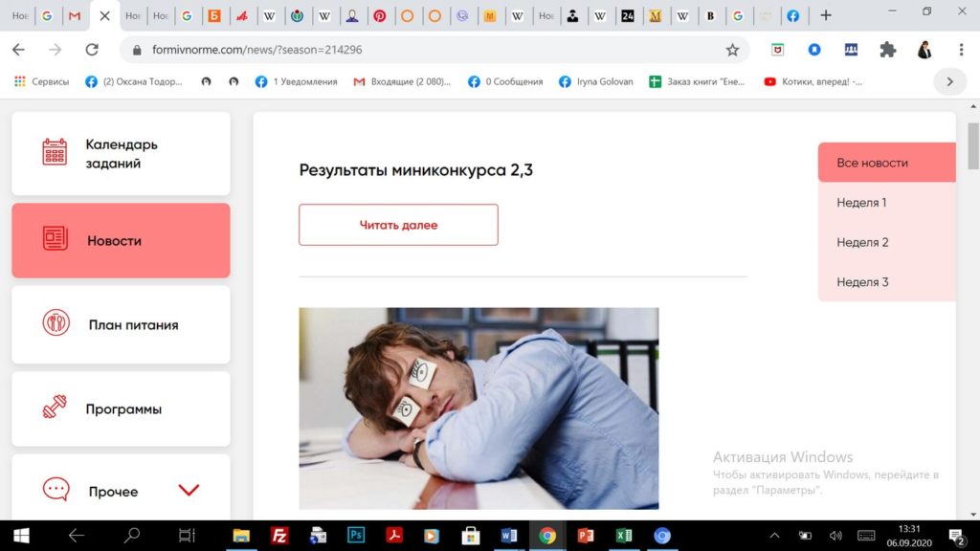Select the Неделя 3 news filter
The width and height of the screenshot is (980, 551).
coord(885,282)
